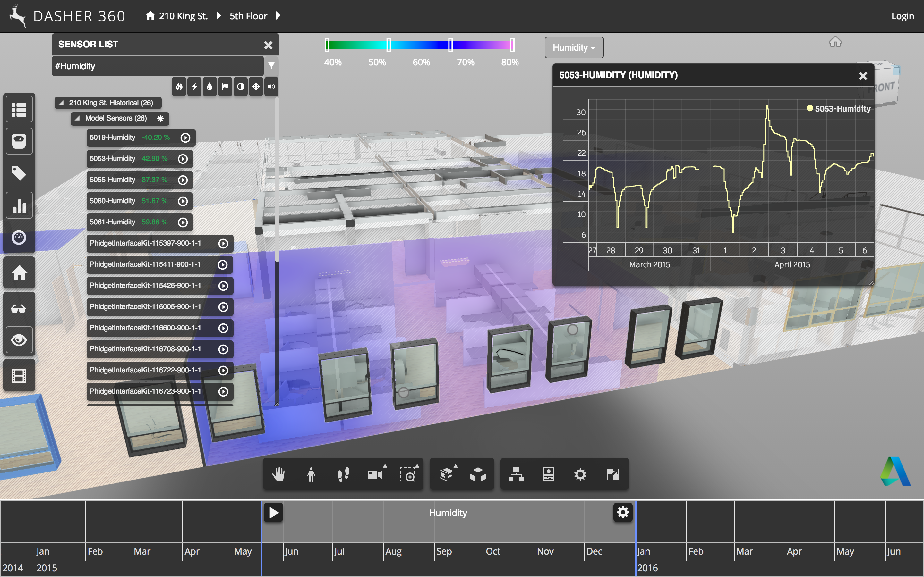Toggle the fire sensor filter icon
The image size is (924, 577).
point(179,87)
